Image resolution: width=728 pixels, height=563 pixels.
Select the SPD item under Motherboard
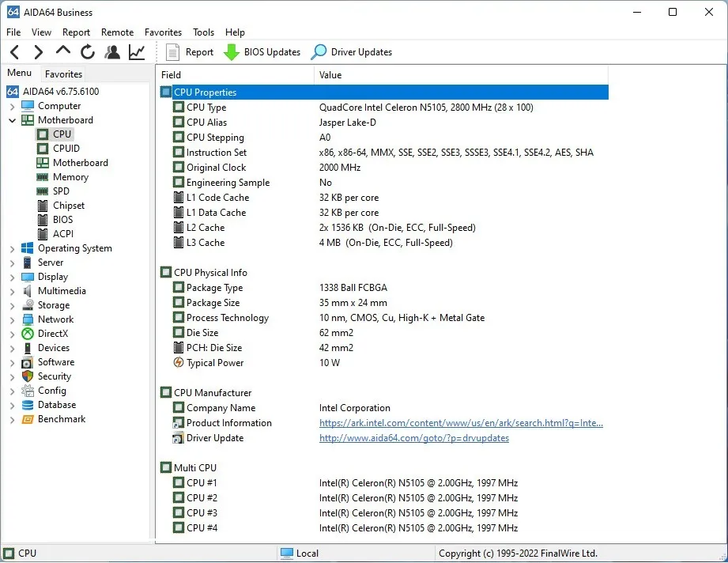coord(61,191)
